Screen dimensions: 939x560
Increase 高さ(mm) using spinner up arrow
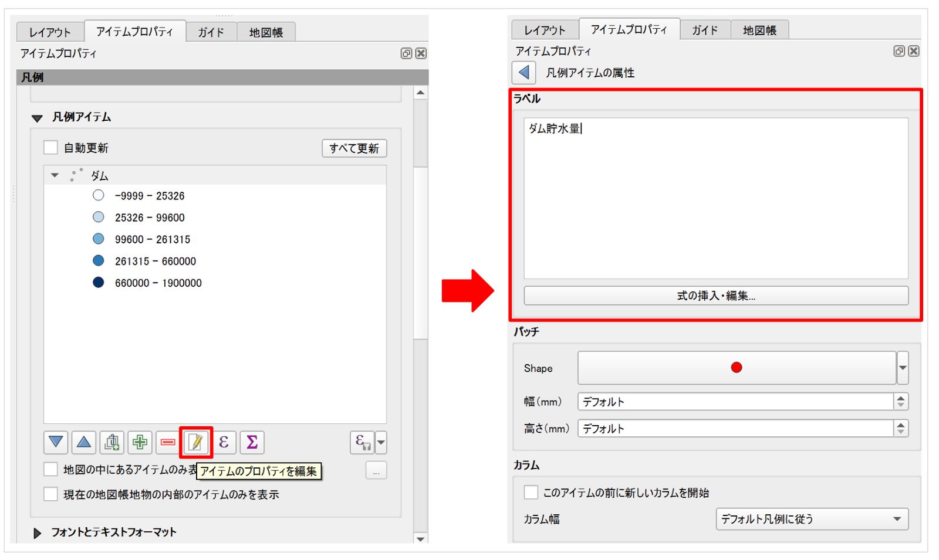point(901,425)
